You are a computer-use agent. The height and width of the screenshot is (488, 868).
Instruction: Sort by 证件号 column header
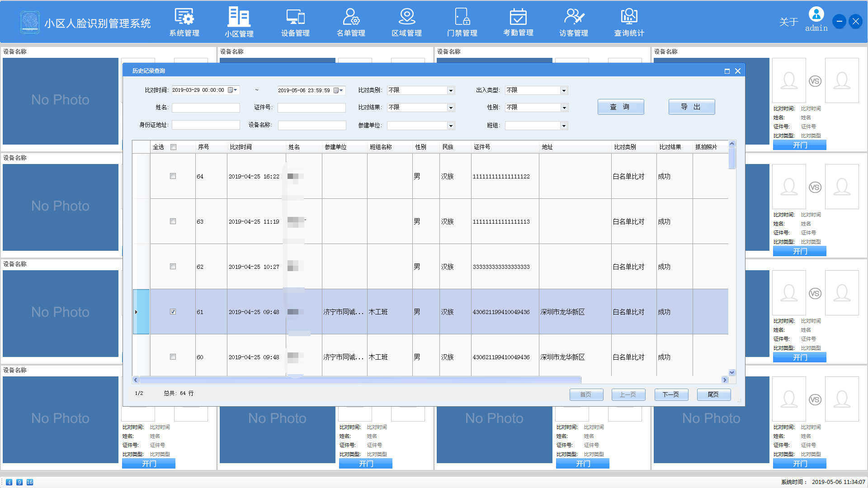[505, 147]
